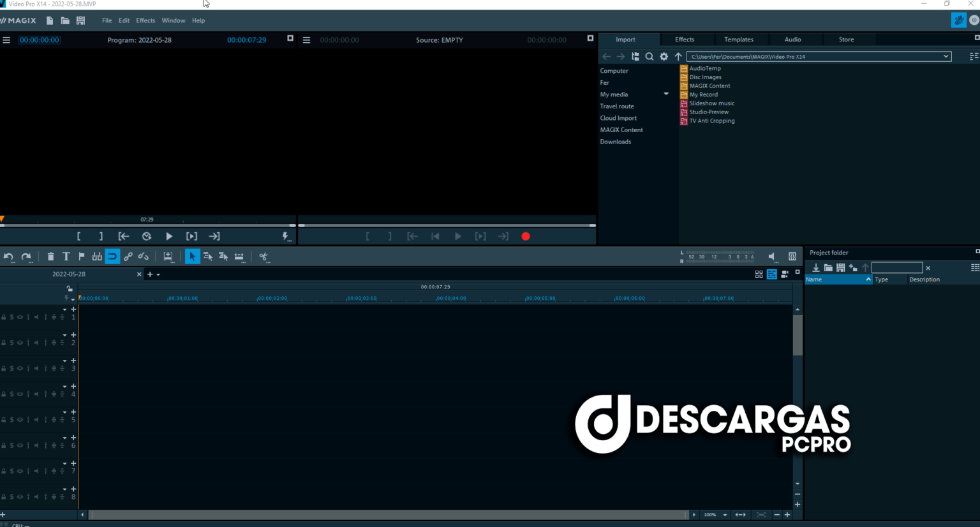The height and width of the screenshot is (527, 980).
Task: Click the scissors cut tool icon
Action: pyautogui.click(x=264, y=256)
